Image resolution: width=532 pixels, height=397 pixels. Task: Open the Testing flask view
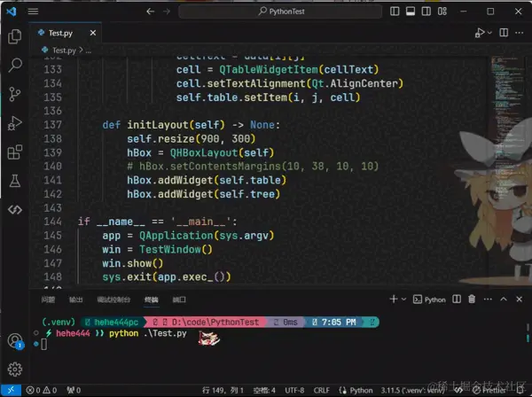coord(15,181)
